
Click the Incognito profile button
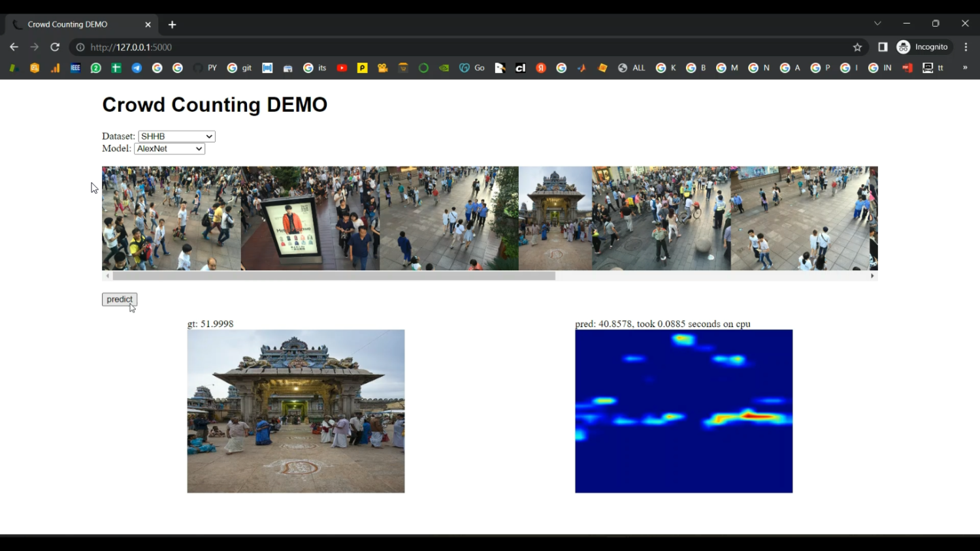923,47
